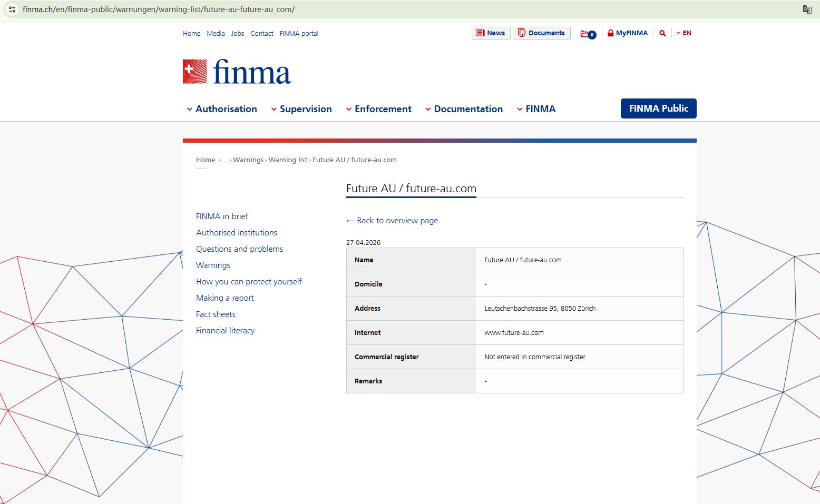This screenshot has width=820, height=504.
Task: Expand the Enforcement menu
Action: coord(378,109)
